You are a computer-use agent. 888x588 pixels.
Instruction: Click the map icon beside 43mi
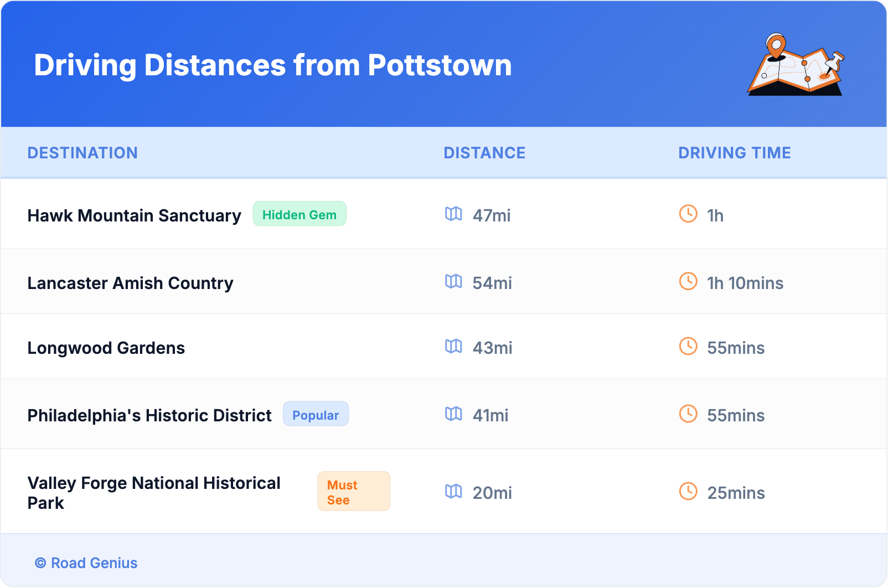click(453, 346)
